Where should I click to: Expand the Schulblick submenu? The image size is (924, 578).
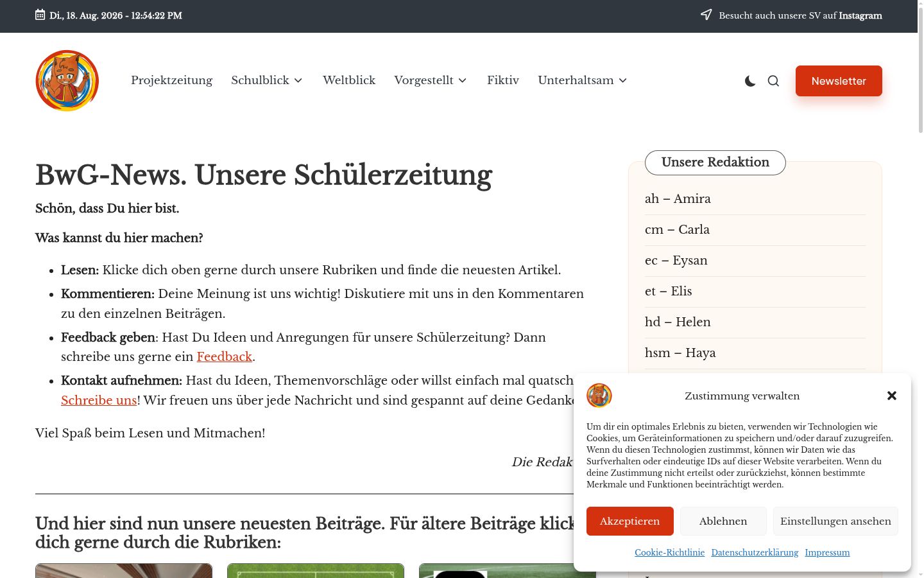click(x=298, y=81)
